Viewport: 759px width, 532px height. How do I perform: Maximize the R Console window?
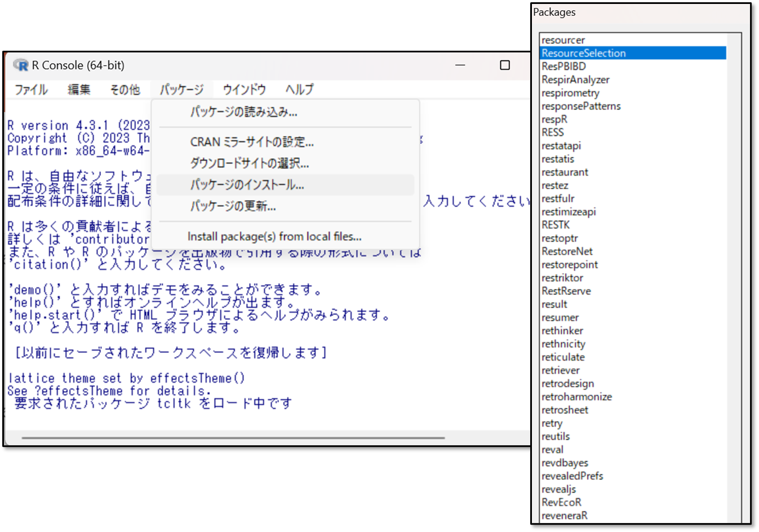click(505, 65)
